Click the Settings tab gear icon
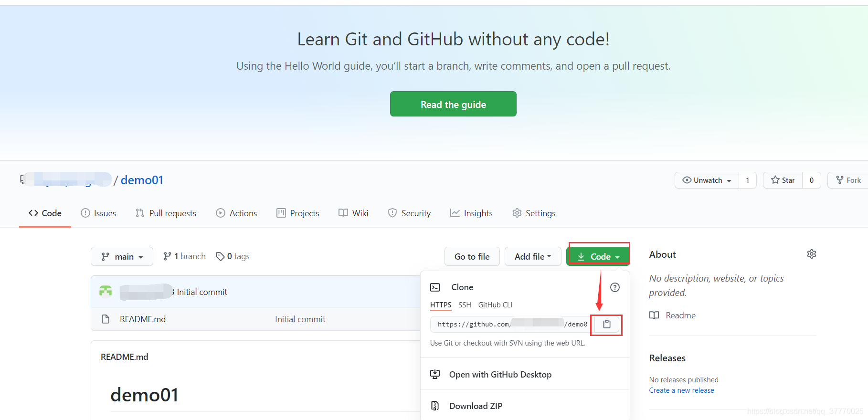Image resolution: width=868 pixels, height=420 pixels. [x=517, y=213]
